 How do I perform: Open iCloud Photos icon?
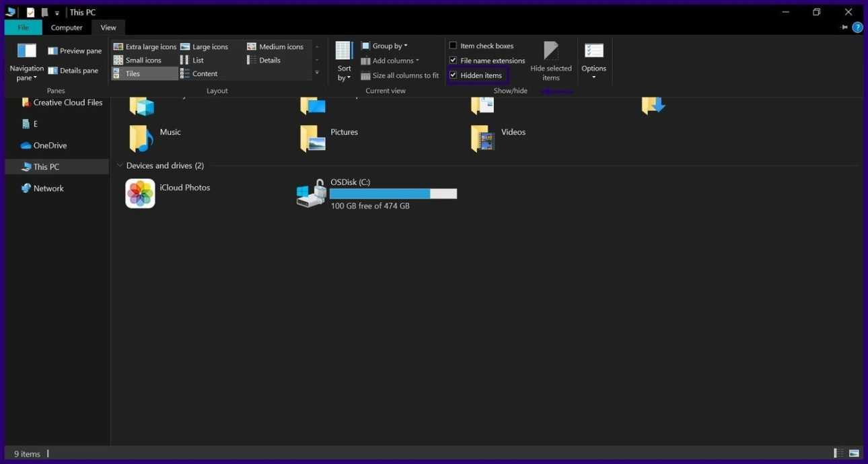tap(140, 194)
